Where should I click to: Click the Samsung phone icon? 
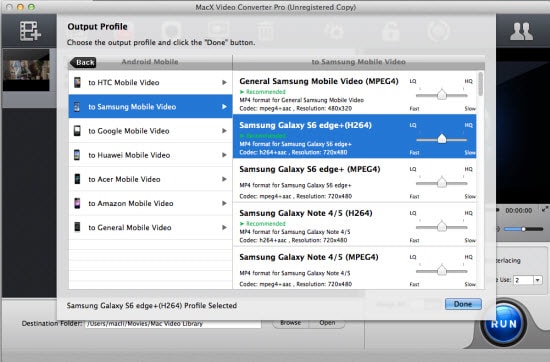pyautogui.click(x=77, y=107)
